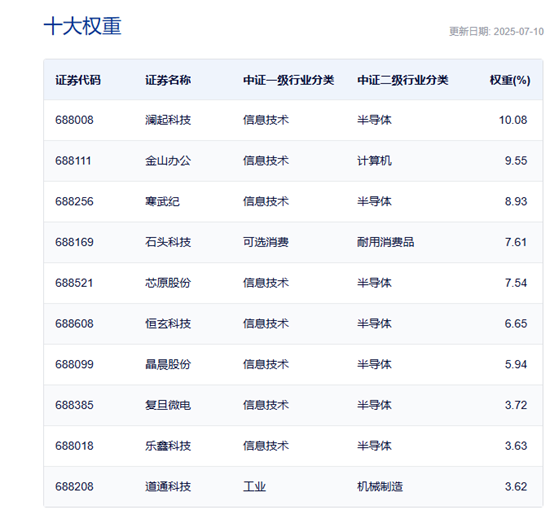The width and height of the screenshot is (554, 532).
Task: Select security name 石头科技
Action: click(x=168, y=242)
